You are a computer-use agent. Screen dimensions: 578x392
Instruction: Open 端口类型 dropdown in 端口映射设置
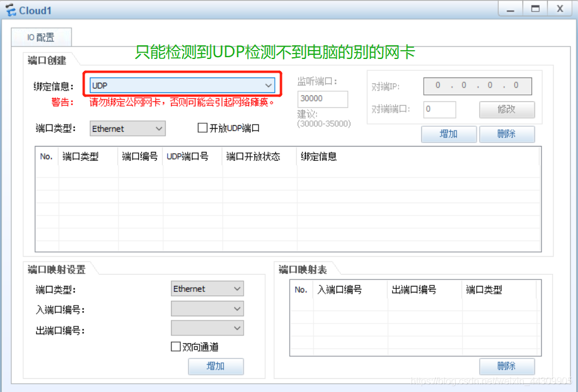coord(207,289)
